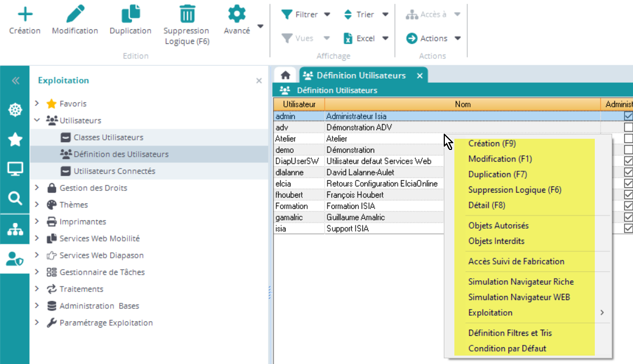Expand the Gestion des Droits tree node
This screenshot has height=364, width=633.
(37, 188)
